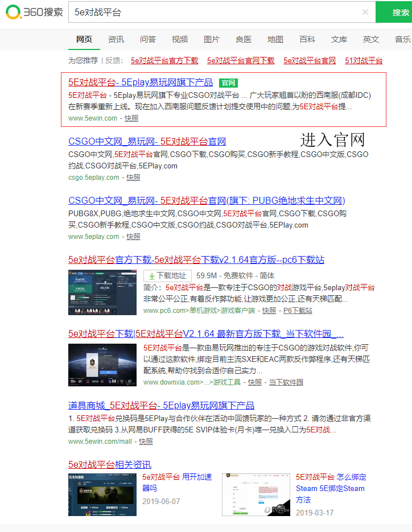Open the 地图 tab
The height and width of the screenshot is (532, 412).
275,39
